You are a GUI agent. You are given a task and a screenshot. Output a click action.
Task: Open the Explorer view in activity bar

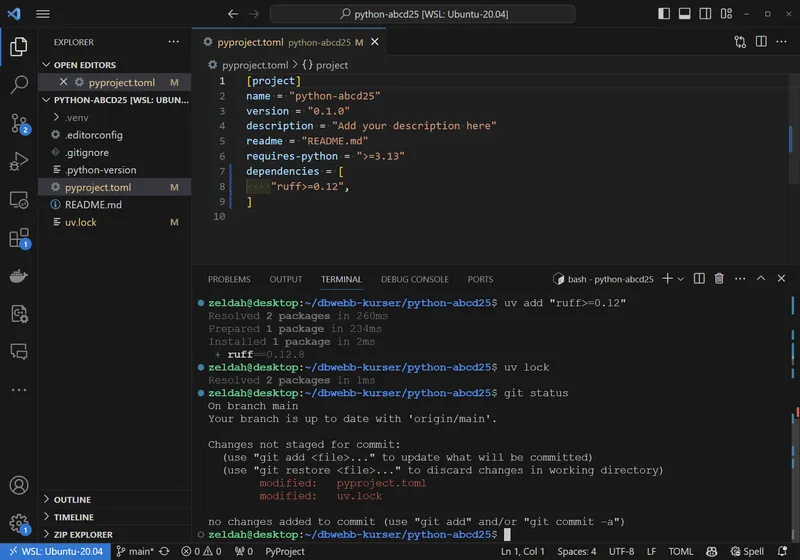[x=19, y=46]
